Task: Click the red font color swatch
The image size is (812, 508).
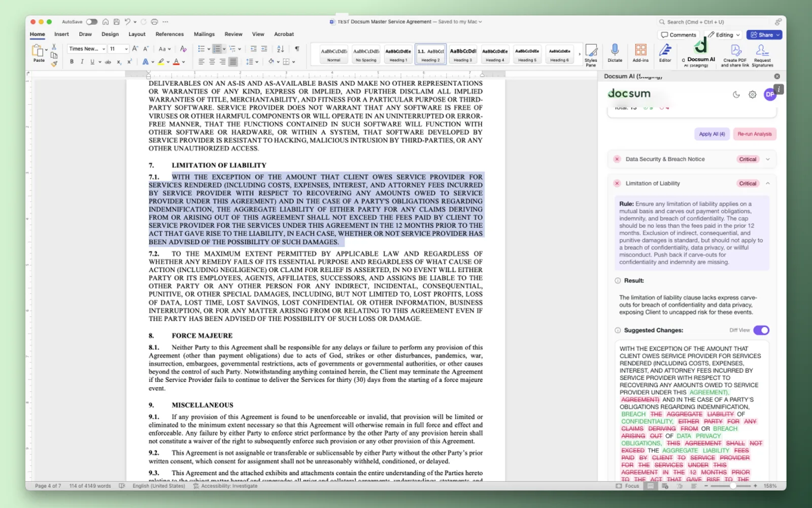Action: click(x=176, y=62)
